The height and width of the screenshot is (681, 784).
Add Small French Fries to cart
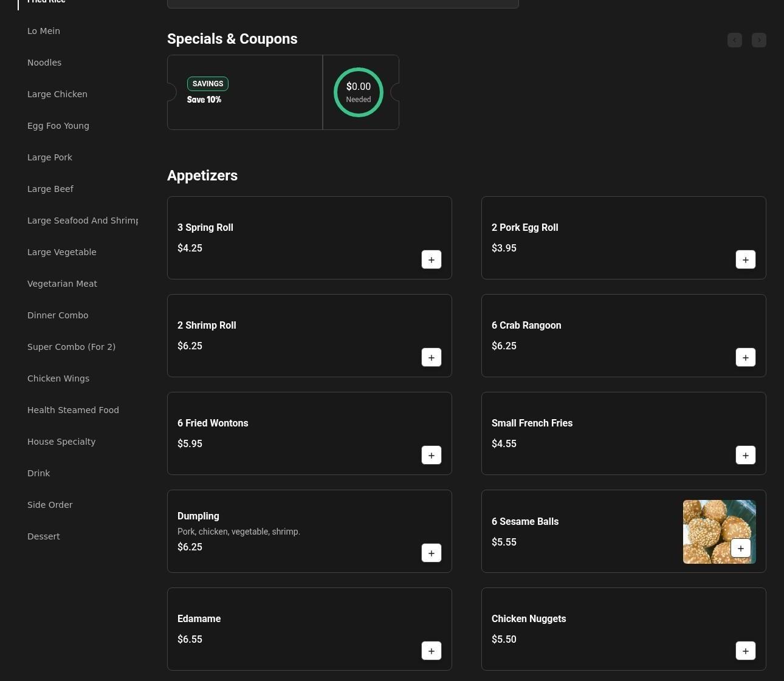pos(745,456)
